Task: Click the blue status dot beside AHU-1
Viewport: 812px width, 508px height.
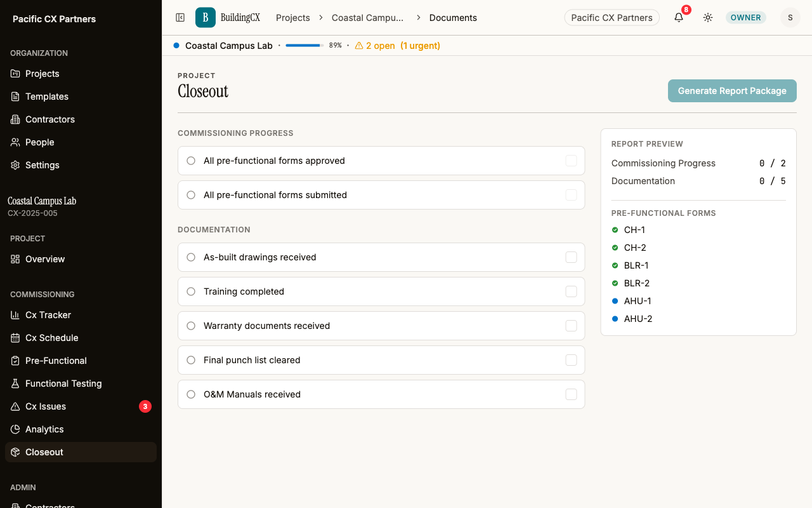Action: coord(615,301)
